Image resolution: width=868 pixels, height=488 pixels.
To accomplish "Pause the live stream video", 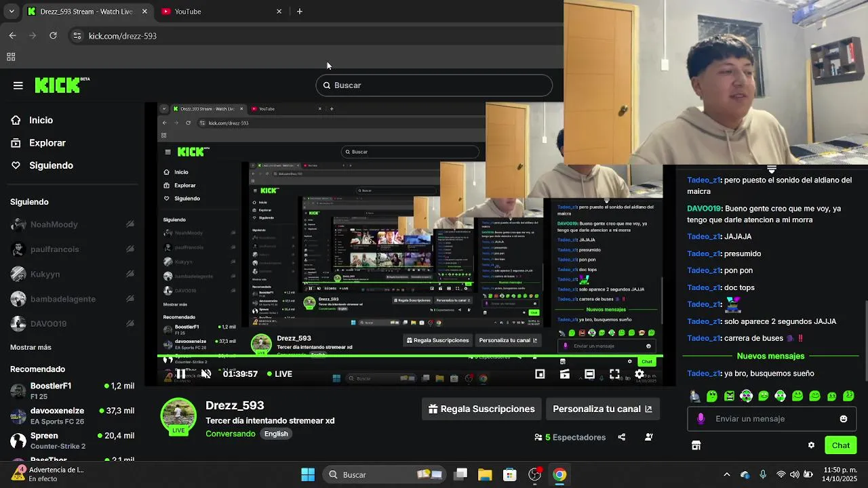I will (181, 374).
